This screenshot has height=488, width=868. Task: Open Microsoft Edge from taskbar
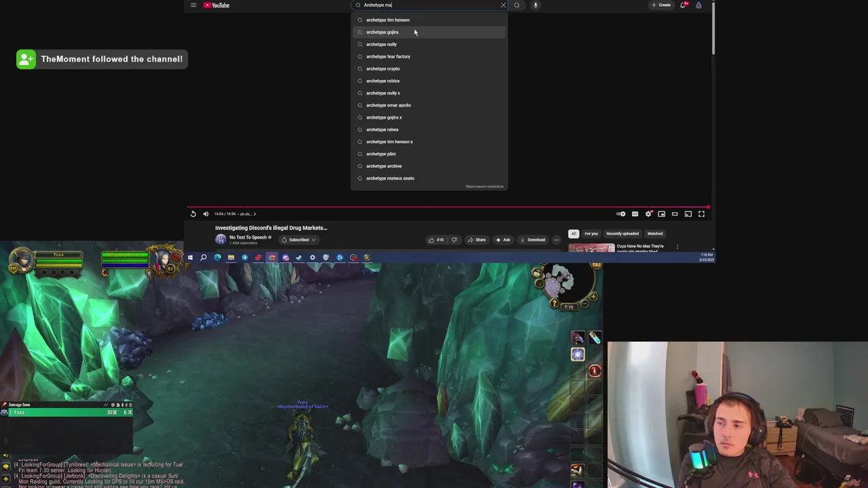[x=218, y=258]
